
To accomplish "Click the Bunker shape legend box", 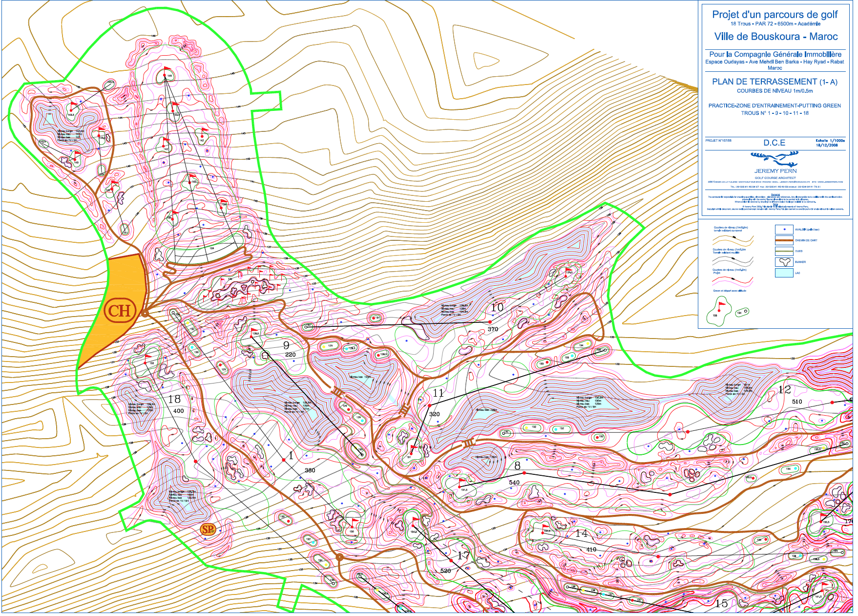I will point(784,262).
